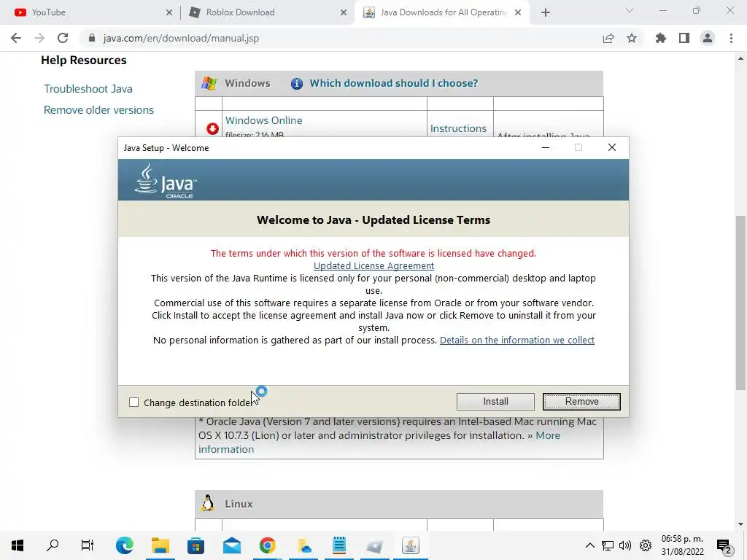747x560 pixels.
Task: Close the Java Downloads tab
Action: [x=519, y=12]
